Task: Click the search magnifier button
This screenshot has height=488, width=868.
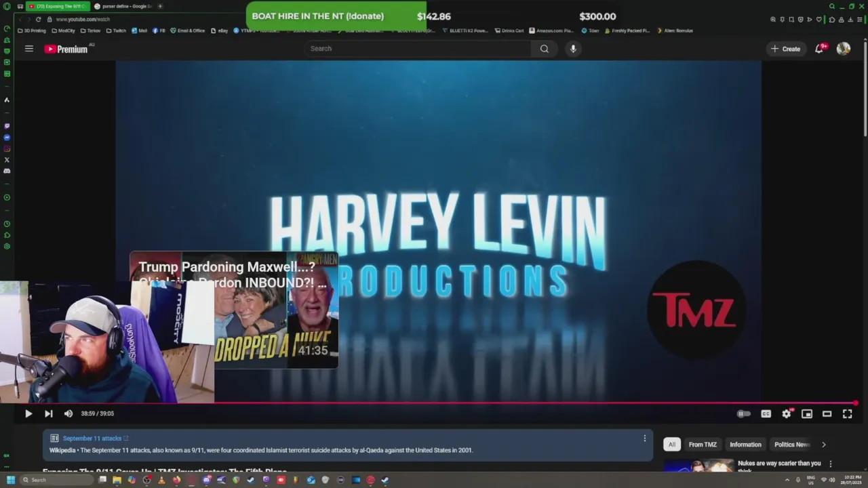Action: [545, 49]
